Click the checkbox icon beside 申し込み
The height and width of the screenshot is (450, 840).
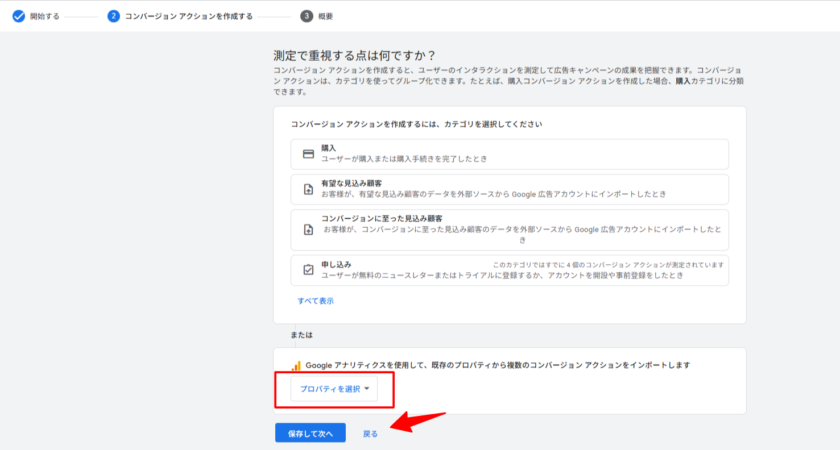pos(308,270)
